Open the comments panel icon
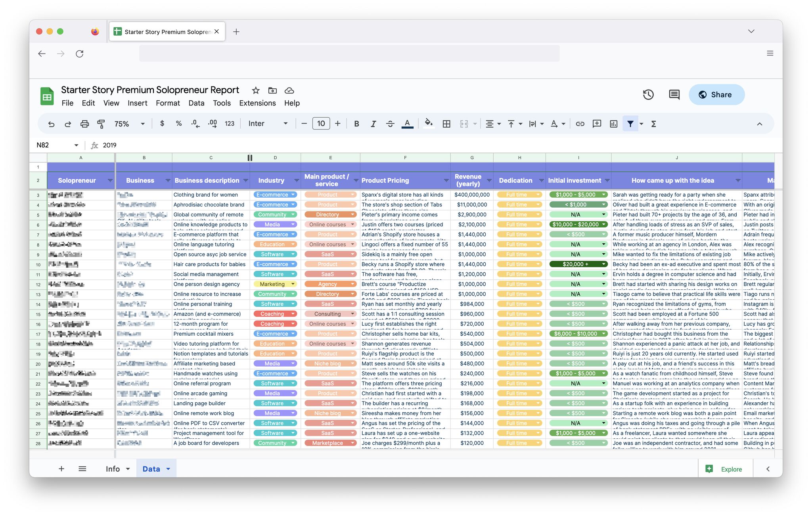812x516 pixels. (x=674, y=95)
